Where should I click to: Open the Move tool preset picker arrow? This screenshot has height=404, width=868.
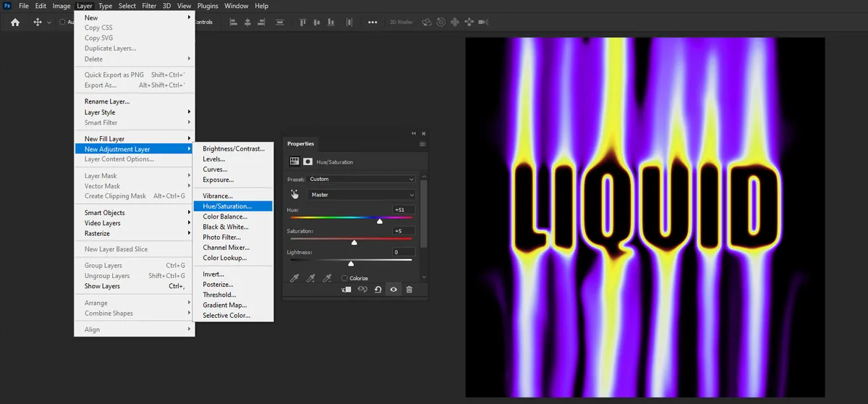click(49, 22)
